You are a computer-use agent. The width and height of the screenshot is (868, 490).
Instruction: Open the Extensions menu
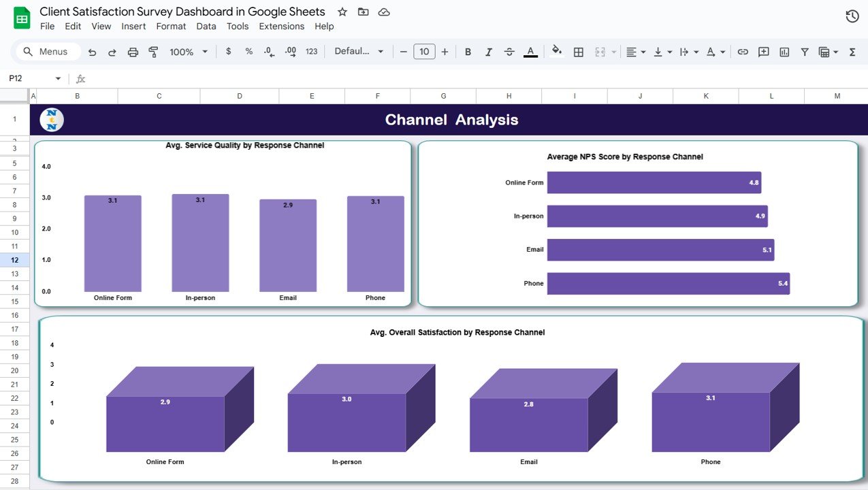pyautogui.click(x=281, y=26)
